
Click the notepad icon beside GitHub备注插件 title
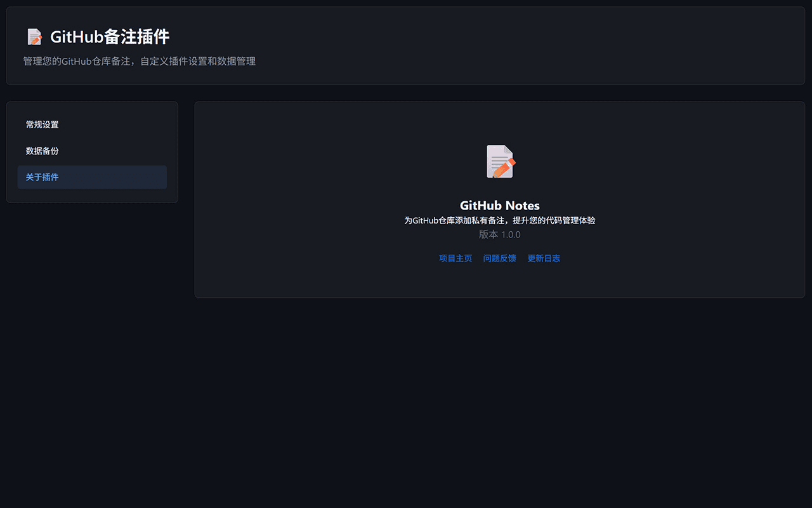(x=34, y=37)
